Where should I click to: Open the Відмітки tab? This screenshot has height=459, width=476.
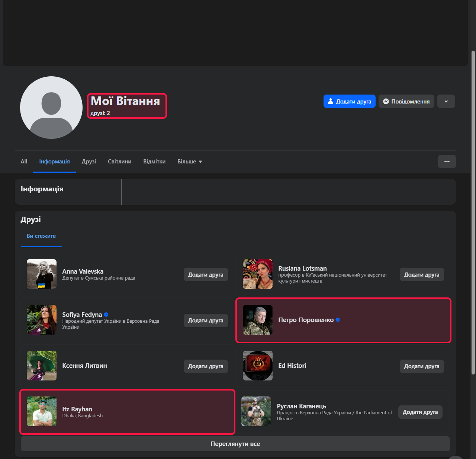pos(154,162)
